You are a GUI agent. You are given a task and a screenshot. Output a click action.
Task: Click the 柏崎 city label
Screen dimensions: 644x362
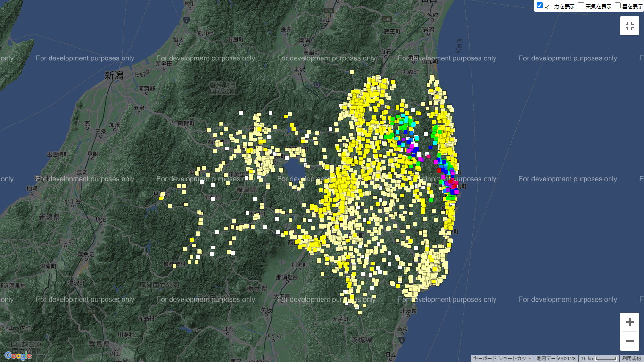click(x=33, y=189)
